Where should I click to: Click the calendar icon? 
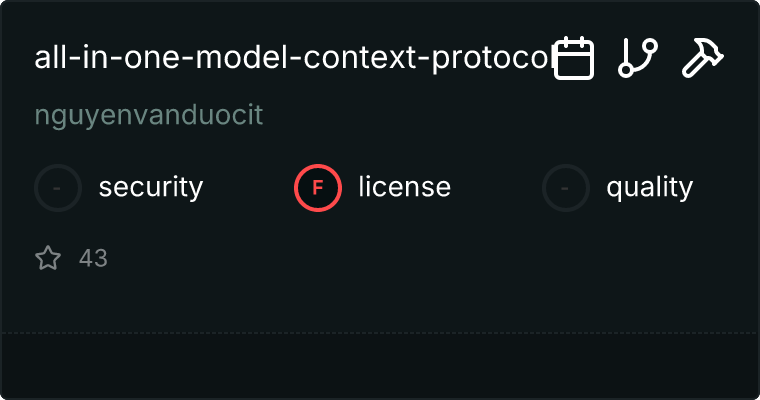[574, 58]
